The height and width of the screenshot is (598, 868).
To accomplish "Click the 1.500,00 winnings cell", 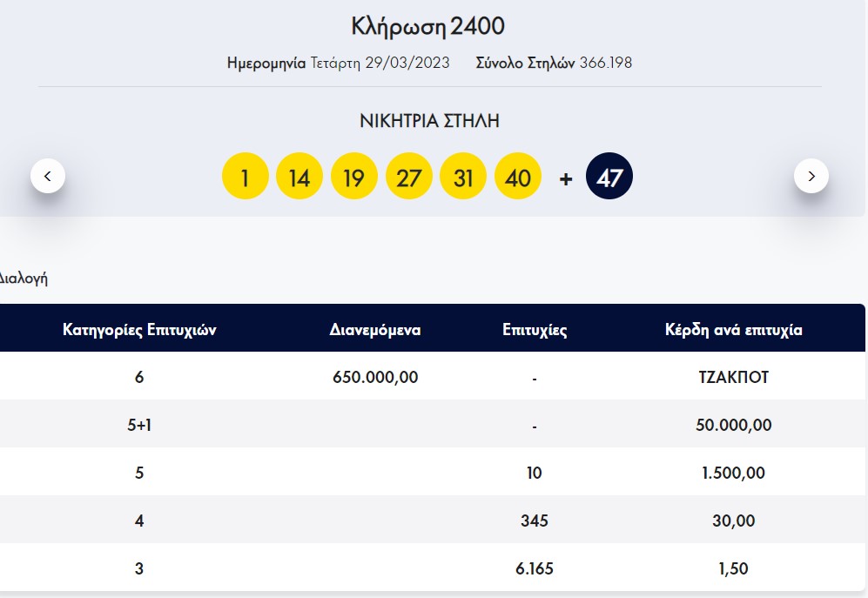I will [x=733, y=474].
